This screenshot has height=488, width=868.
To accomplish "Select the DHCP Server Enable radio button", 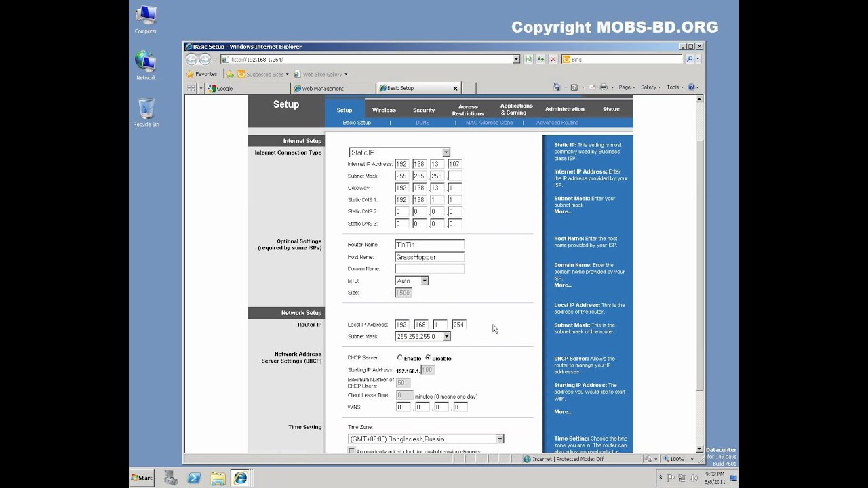I will pos(400,358).
